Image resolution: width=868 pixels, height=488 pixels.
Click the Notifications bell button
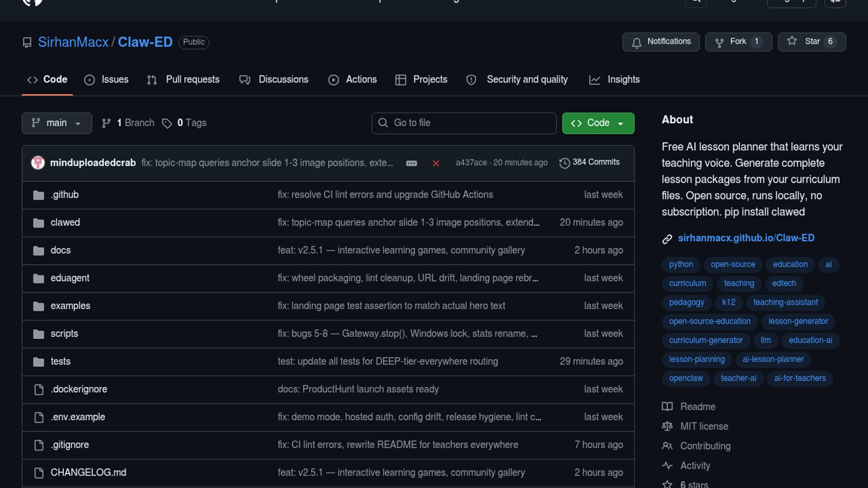pos(660,42)
